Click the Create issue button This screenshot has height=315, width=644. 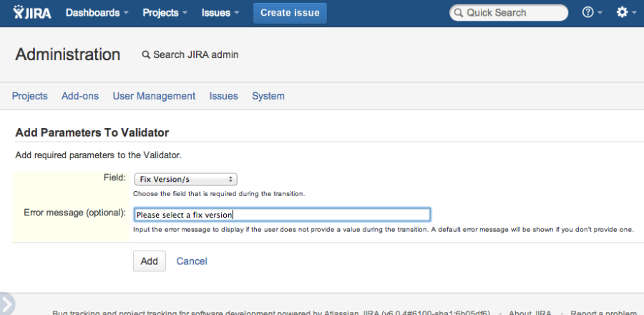[x=290, y=13]
